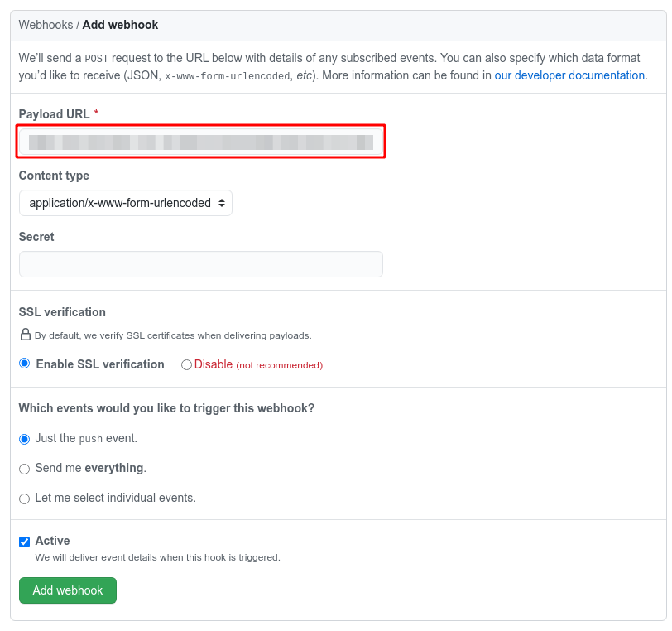
Task: Select 'Send me everything' option
Action: (24, 468)
